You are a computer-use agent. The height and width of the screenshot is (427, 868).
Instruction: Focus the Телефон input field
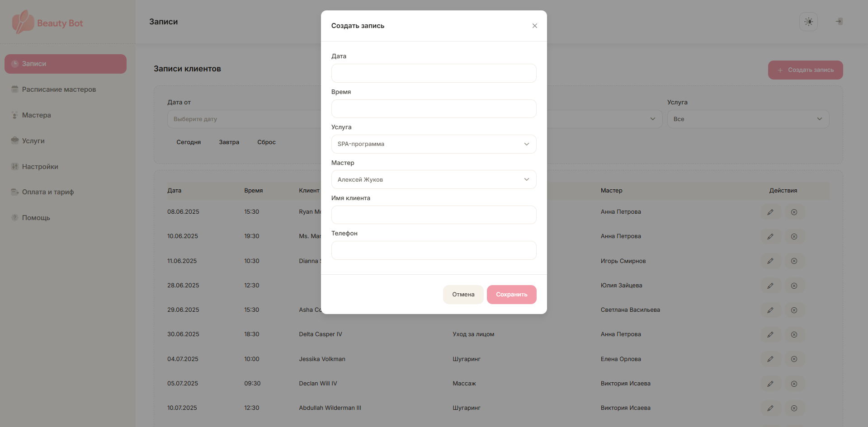pos(434,250)
